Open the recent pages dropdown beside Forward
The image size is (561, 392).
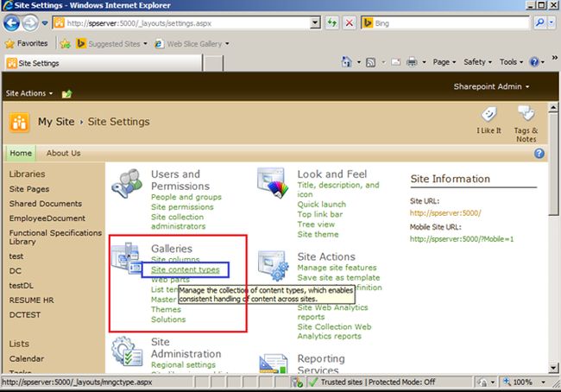pos(45,23)
